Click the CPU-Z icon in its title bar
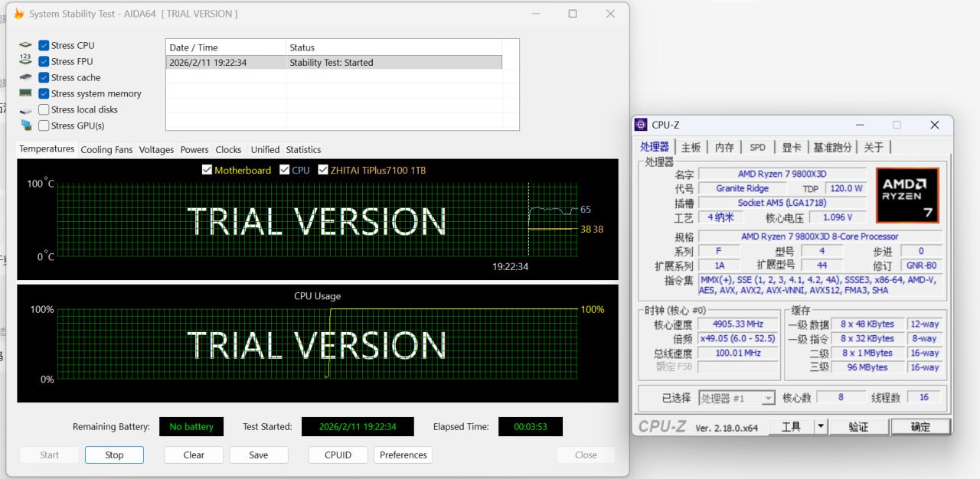Image resolution: width=980 pixels, height=479 pixels. click(x=640, y=124)
